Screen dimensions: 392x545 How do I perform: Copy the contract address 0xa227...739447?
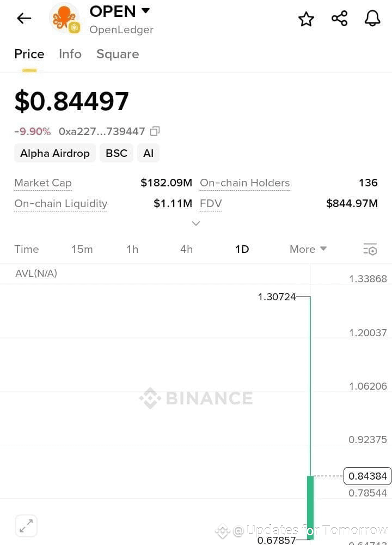(x=155, y=131)
